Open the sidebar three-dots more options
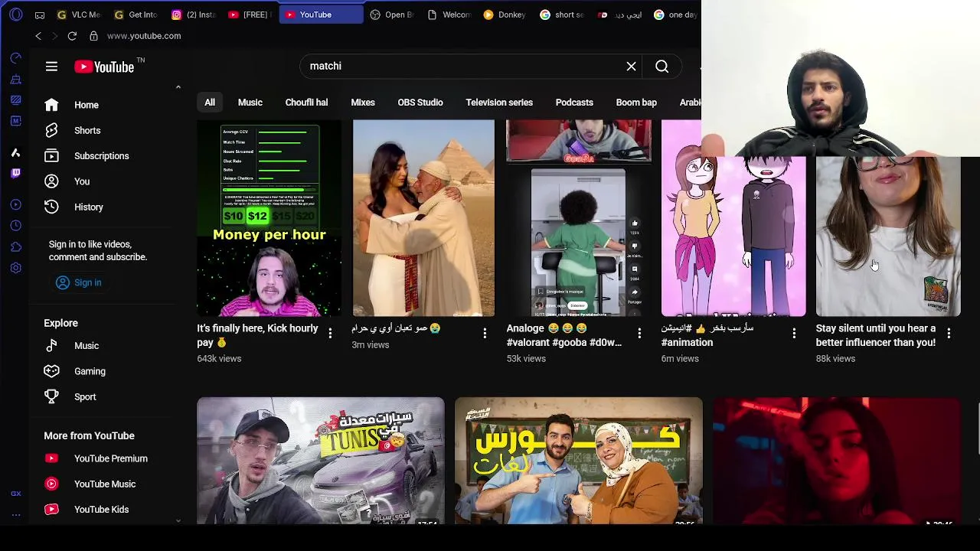 click(16, 515)
